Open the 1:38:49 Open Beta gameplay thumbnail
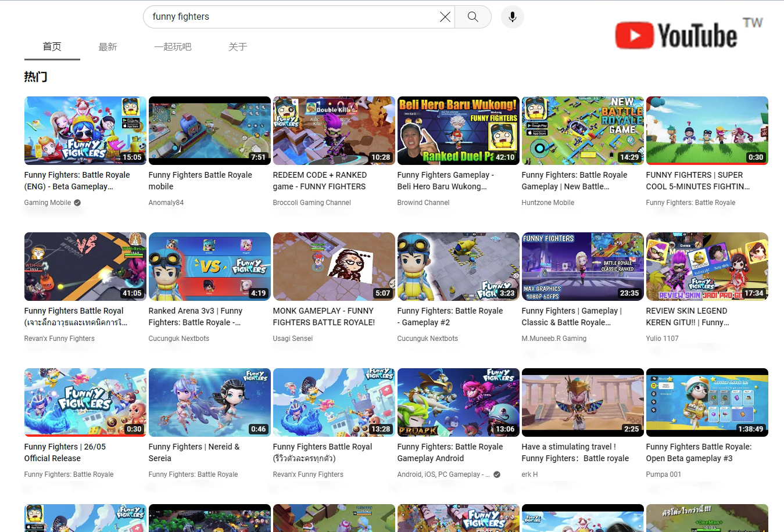This screenshot has width=784, height=532. [x=707, y=402]
